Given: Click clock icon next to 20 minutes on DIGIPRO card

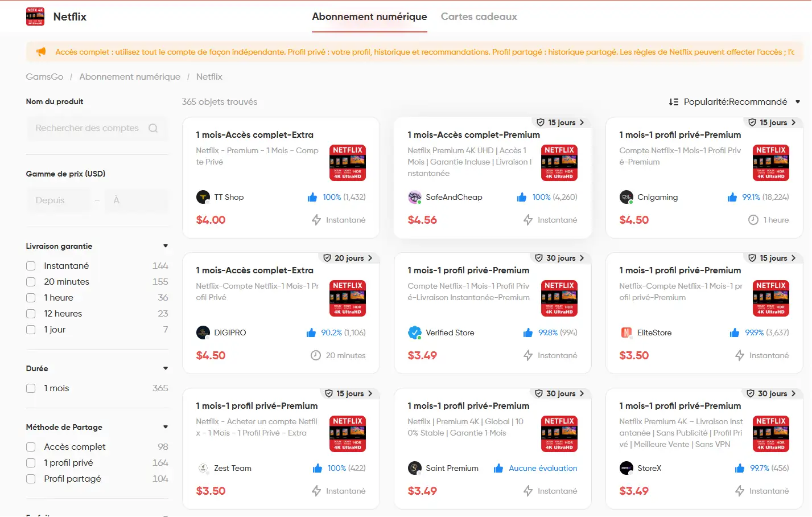Looking at the screenshot, I should 316,355.
